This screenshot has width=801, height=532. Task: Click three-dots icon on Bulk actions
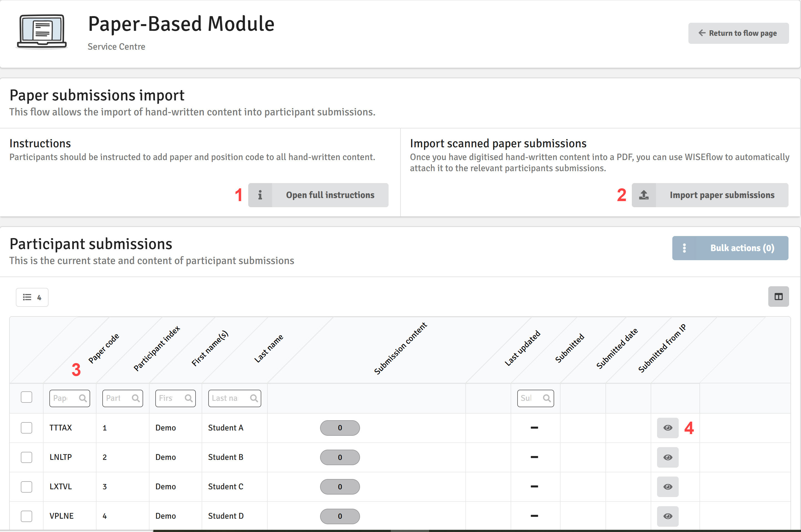pyautogui.click(x=684, y=248)
